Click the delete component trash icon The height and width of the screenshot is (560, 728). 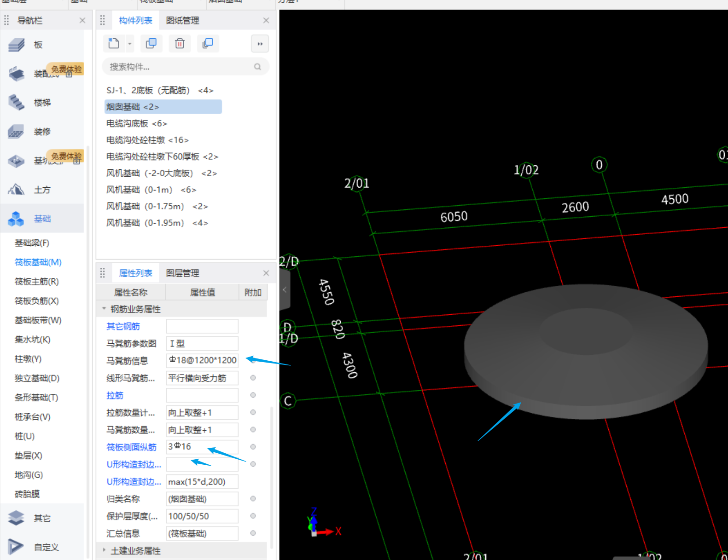pyautogui.click(x=180, y=44)
